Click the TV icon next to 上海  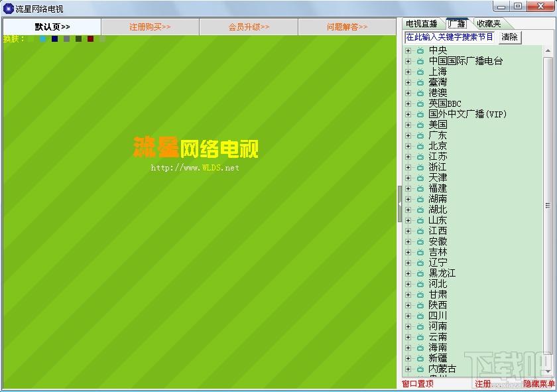420,72
